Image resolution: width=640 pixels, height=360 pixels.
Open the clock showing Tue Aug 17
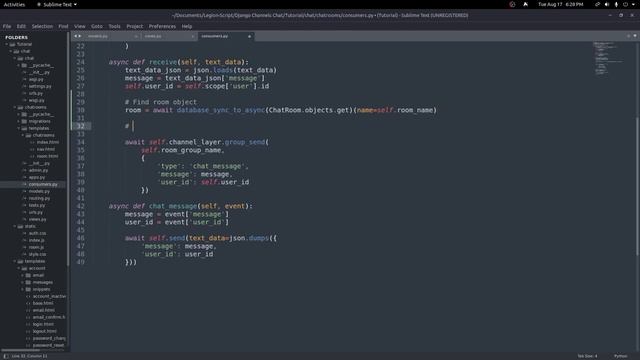click(x=560, y=4)
